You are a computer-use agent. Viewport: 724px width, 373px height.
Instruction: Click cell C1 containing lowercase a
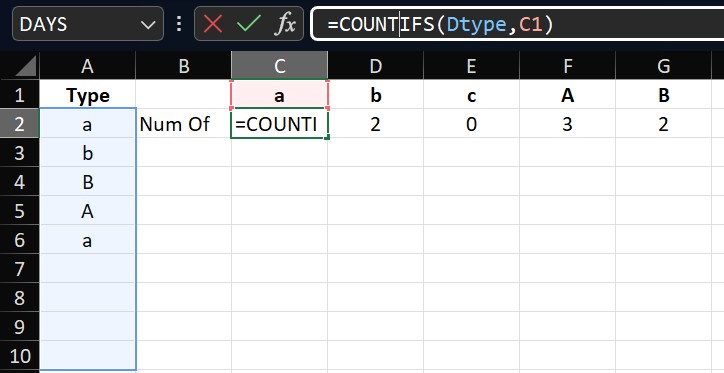tap(279, 95)
